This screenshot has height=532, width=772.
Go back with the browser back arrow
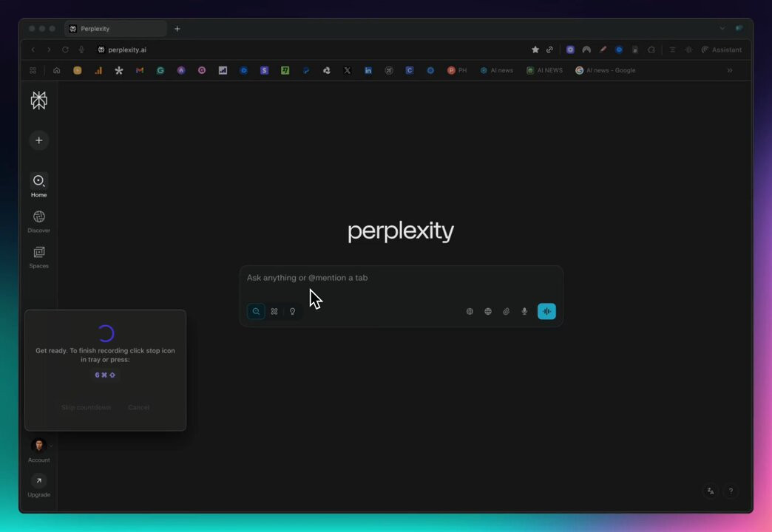33,50
